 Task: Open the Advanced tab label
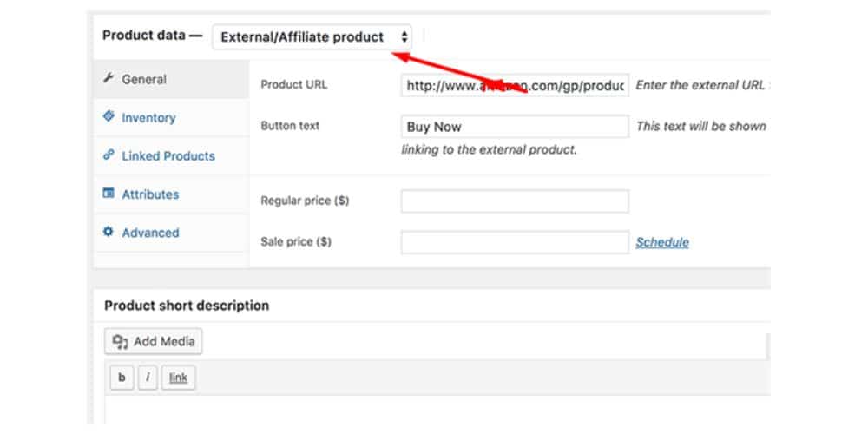pos(150,233)
